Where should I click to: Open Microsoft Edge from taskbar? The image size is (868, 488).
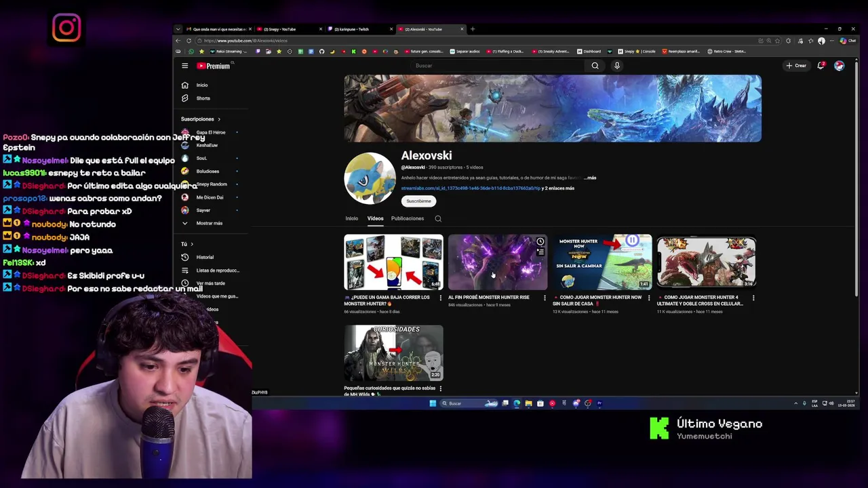point(517,403)
